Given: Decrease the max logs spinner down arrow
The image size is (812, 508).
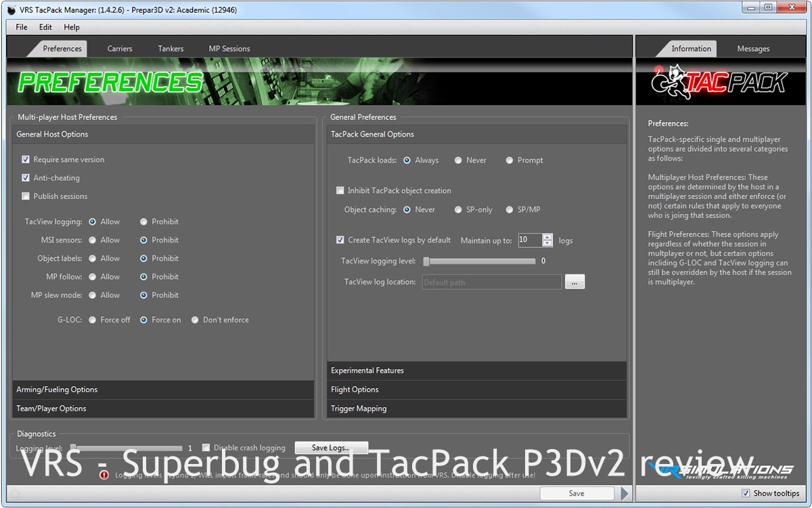Looking at the screenshot, I should pos(547,244).
